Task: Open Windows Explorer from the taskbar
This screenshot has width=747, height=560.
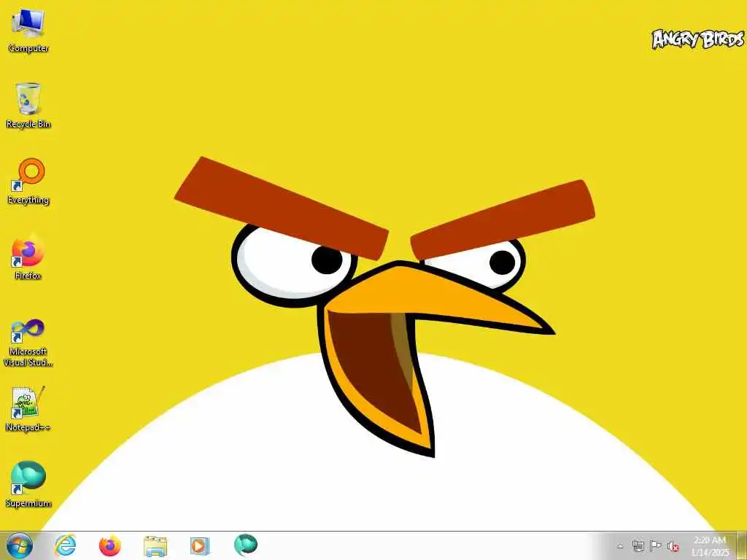Action: (x=155, y=545)
